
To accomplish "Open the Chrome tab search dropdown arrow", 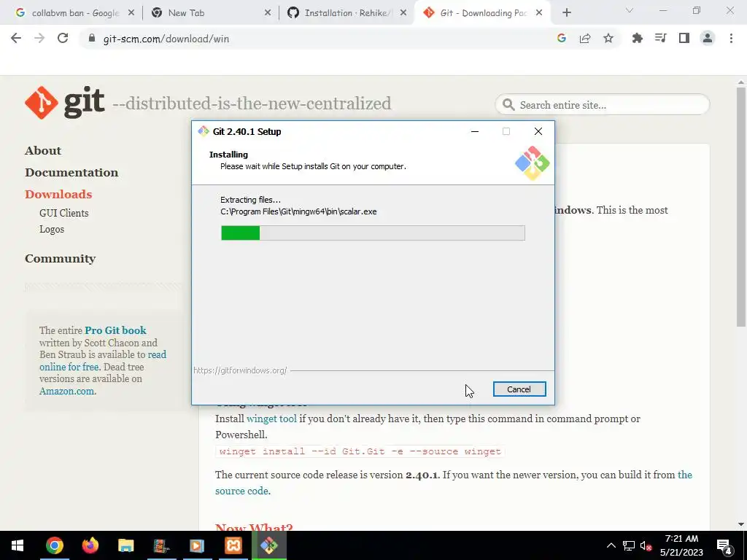I will (x=630, y=10).
